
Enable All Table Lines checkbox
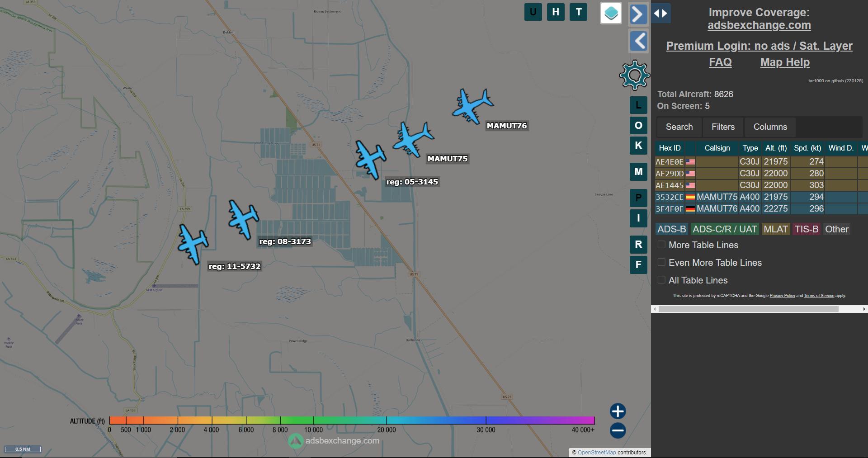661,280
